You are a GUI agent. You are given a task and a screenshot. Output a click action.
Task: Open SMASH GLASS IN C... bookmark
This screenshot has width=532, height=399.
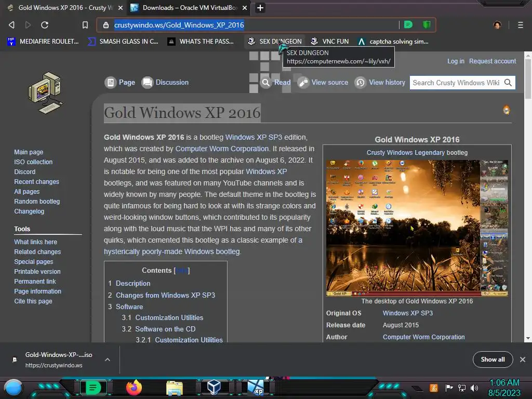(x=123, y=42)
